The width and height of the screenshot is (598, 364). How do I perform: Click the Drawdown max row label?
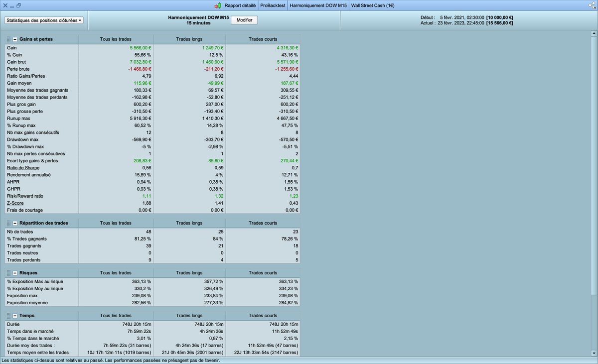(22, 139)
